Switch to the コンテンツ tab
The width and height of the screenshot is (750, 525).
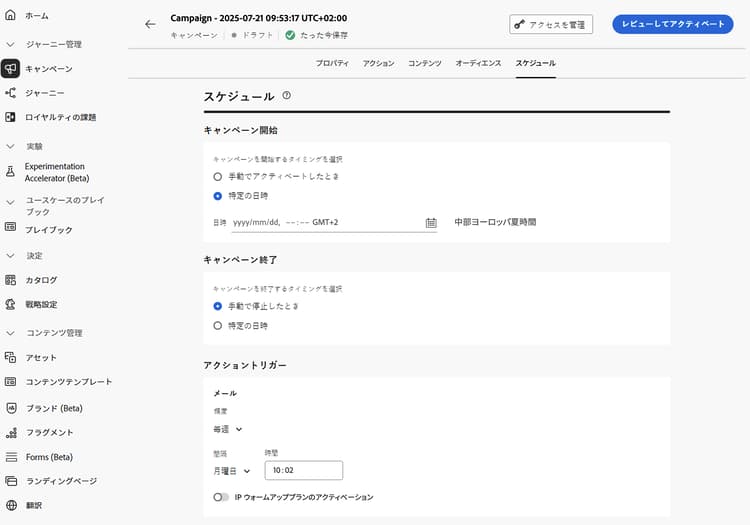tap(424, 63)
